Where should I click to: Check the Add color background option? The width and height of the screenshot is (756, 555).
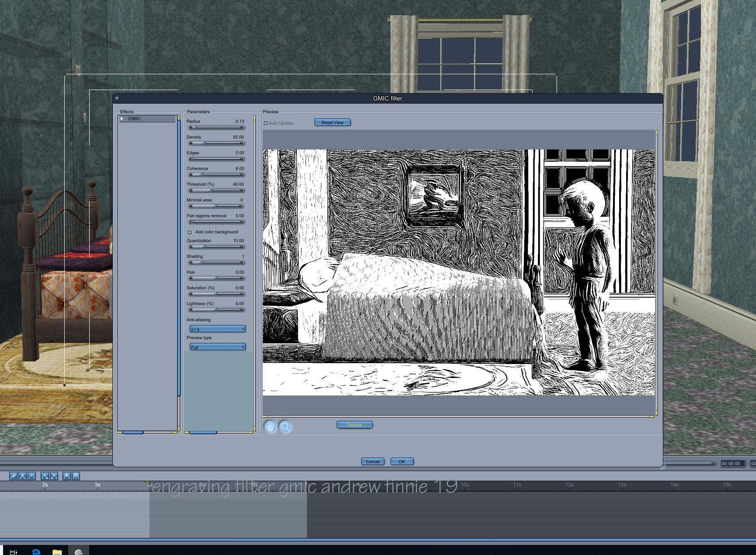(x=189, y=232)
